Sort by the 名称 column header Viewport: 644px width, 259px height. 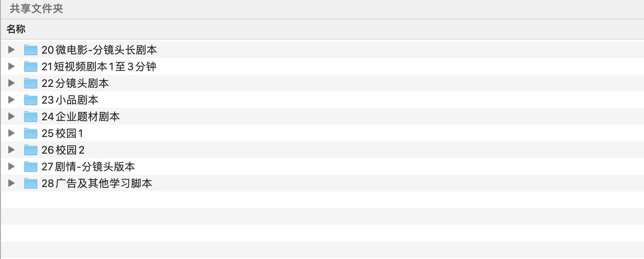click(x=322, y=29)
